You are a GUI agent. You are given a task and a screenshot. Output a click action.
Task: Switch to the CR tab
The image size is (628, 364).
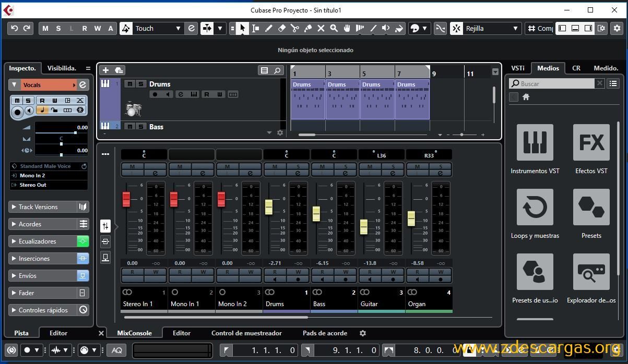coord(576,68)
